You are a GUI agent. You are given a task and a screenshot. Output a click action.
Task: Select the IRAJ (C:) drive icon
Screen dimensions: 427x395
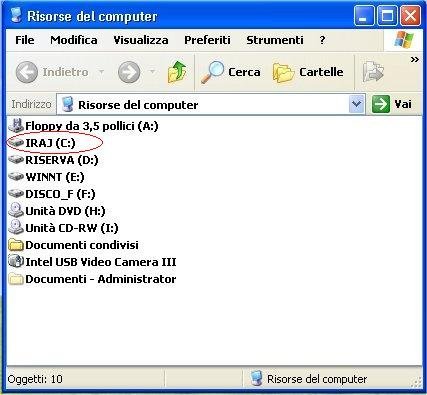(x=16, y=143)
